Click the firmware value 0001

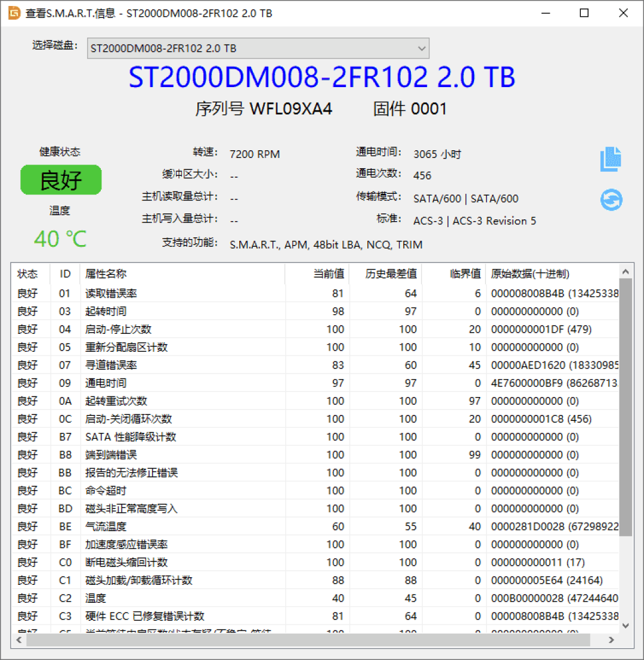pyautogui.click(x=429, y=109)
